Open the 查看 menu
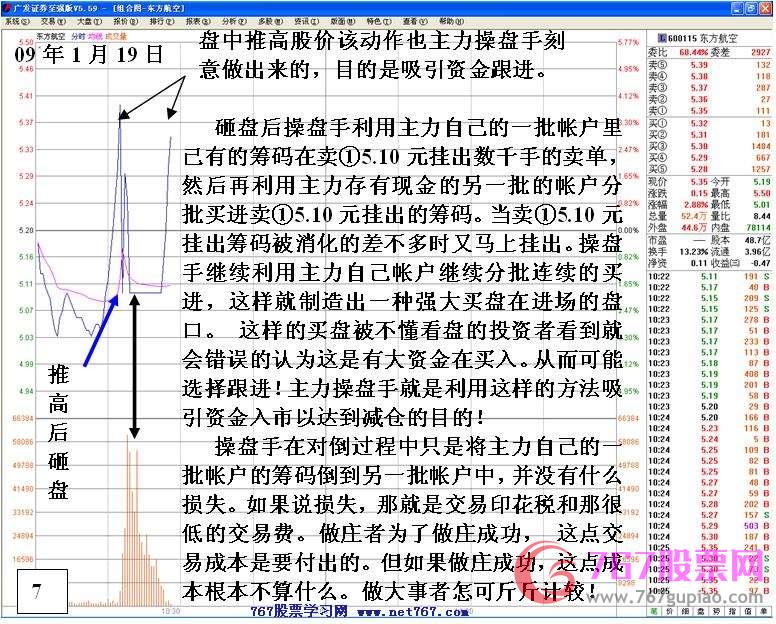The image size is (776, 624). click(x=415, y=22)
